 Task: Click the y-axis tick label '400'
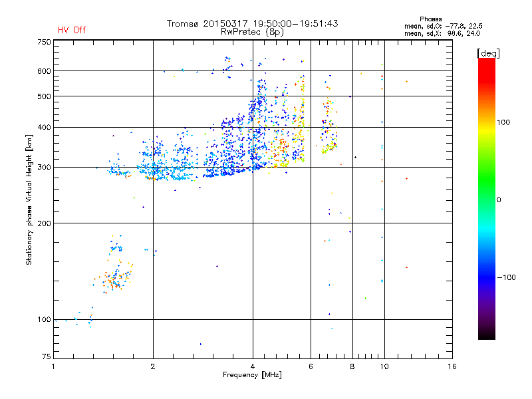(x=44, y=128)
